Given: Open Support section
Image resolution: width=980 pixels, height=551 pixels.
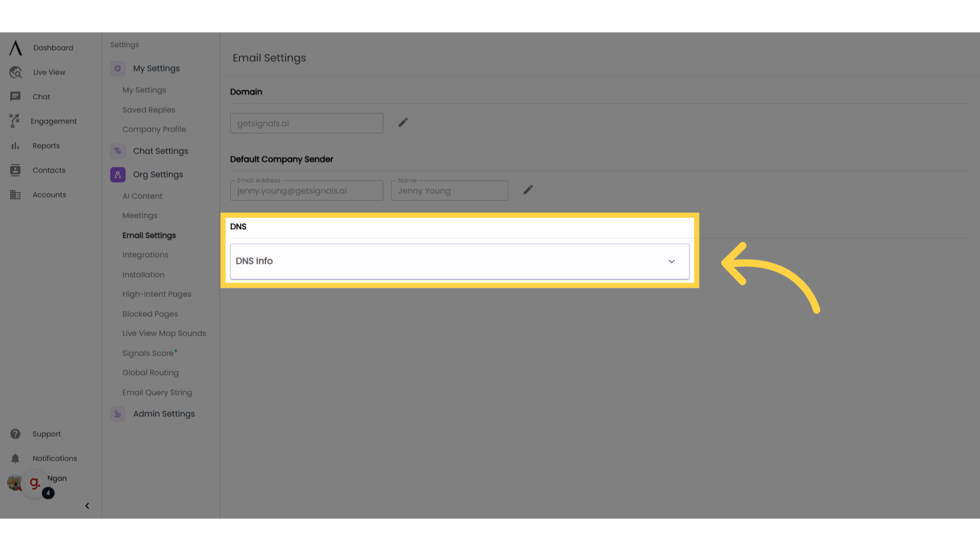Looking at the screenshot, I should (46, 434).
